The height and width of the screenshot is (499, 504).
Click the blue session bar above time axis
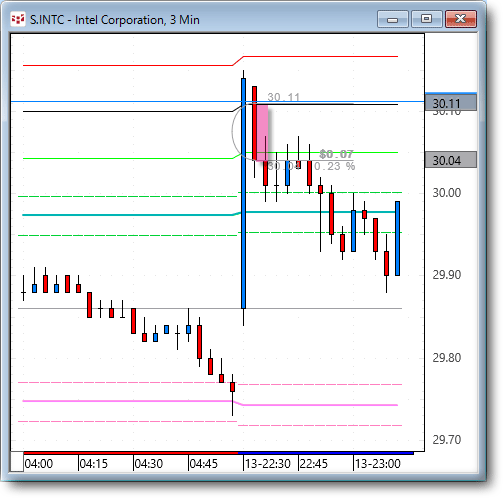click(326, 453)
